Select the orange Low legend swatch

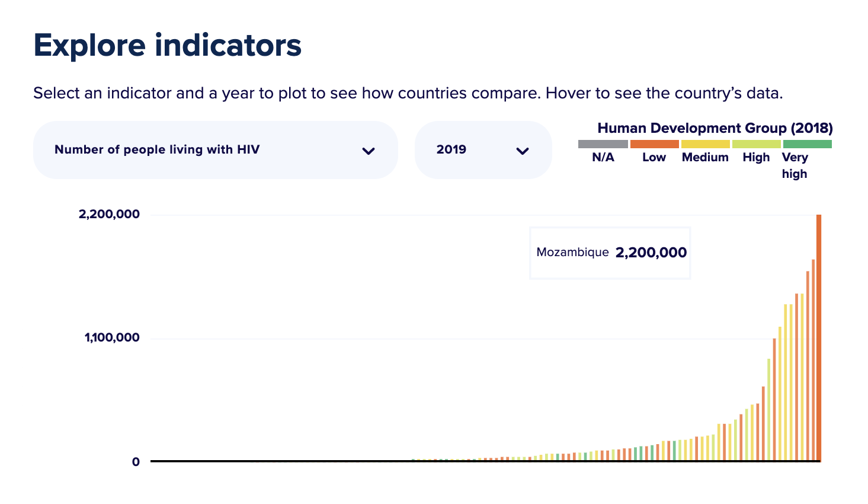click(x=654, y=144)
